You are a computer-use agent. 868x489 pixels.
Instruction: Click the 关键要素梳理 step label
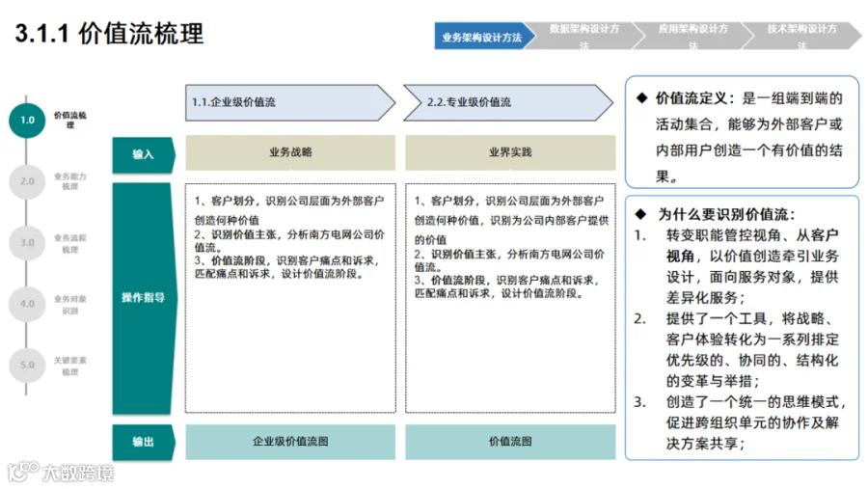69,366
